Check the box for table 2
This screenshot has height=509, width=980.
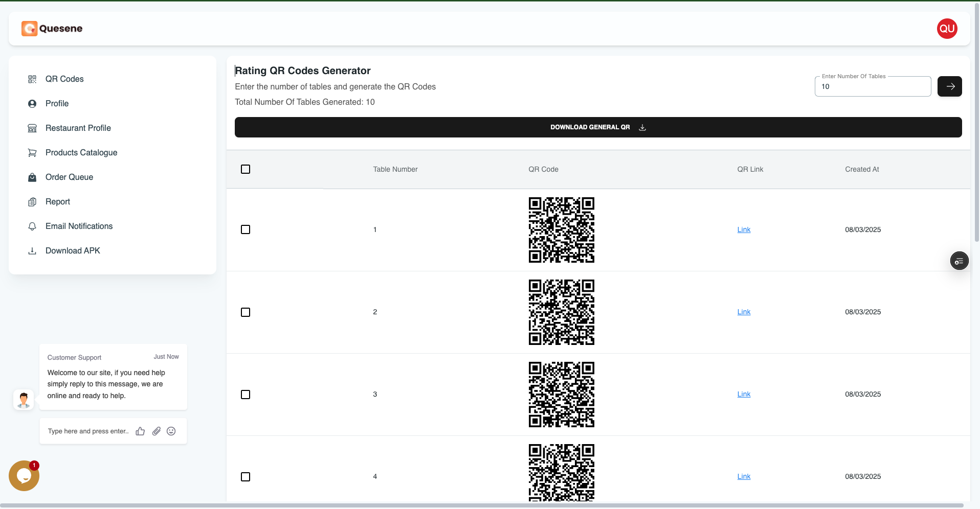[246, 312]
